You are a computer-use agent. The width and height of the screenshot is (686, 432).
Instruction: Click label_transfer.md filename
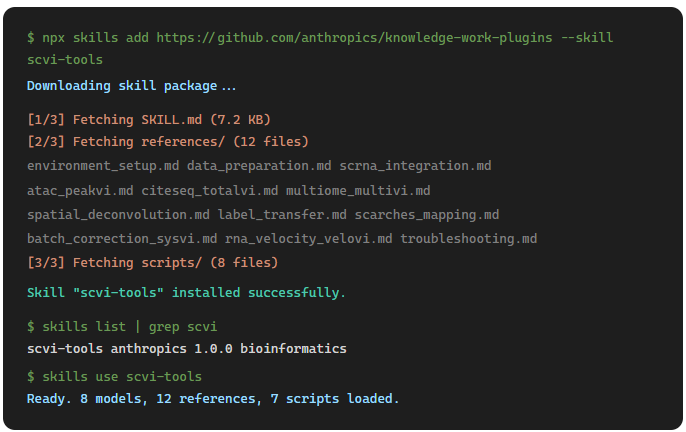pyautogui.click(x=282, y=214)
